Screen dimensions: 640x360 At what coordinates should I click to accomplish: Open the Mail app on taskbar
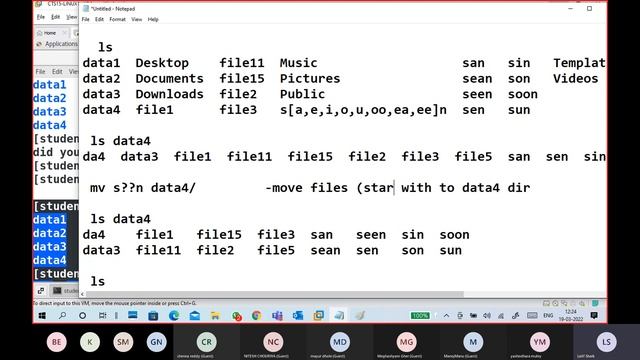point(195,316)
